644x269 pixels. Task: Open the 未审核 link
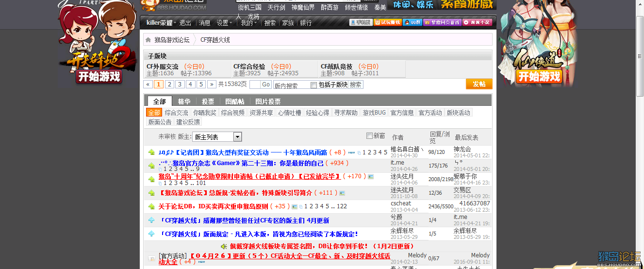167,137
